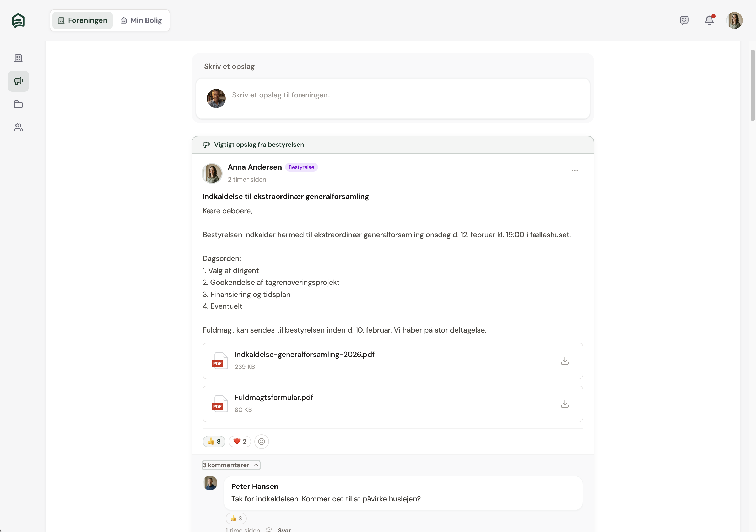
Task: Download Indkaldelse-generalforsamling-2026.pdf
Action: (x=565, y=361)
